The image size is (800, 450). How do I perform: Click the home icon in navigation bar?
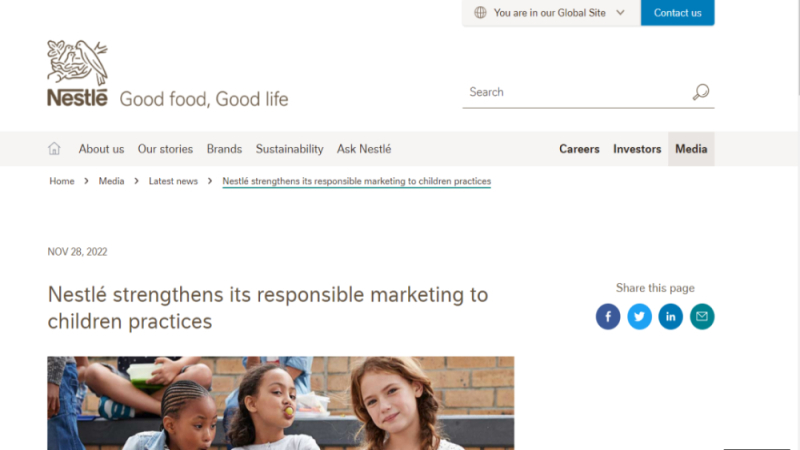pos(54,148)
